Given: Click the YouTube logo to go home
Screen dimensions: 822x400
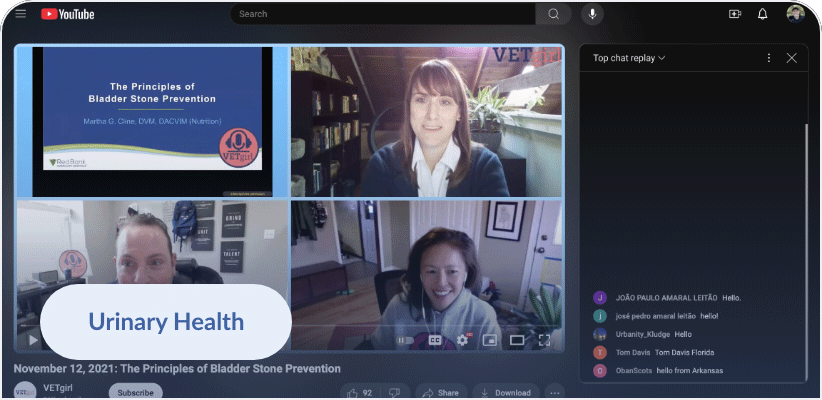Looking at the screenshot, I should [68, 14].
